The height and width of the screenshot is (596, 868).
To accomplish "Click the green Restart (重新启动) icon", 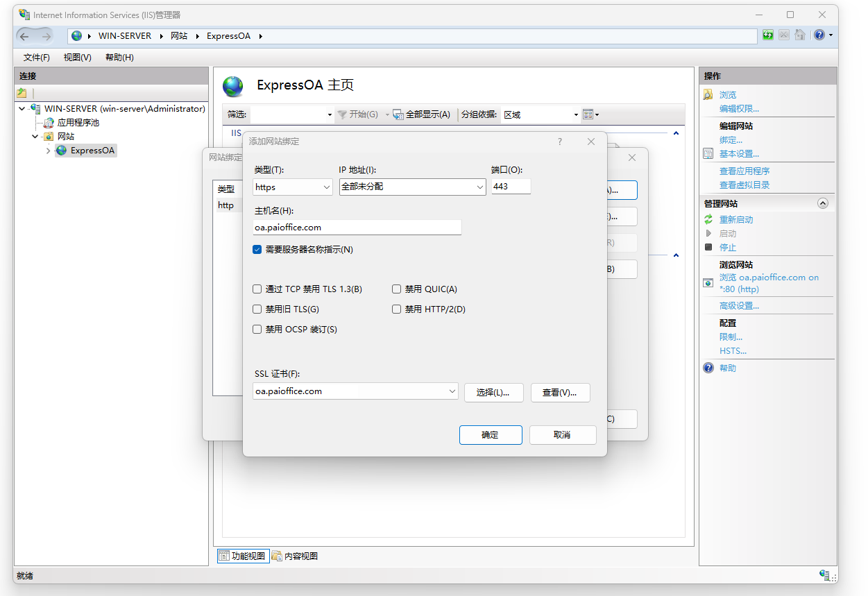I will pyautogui.click(x=708, y=219).
